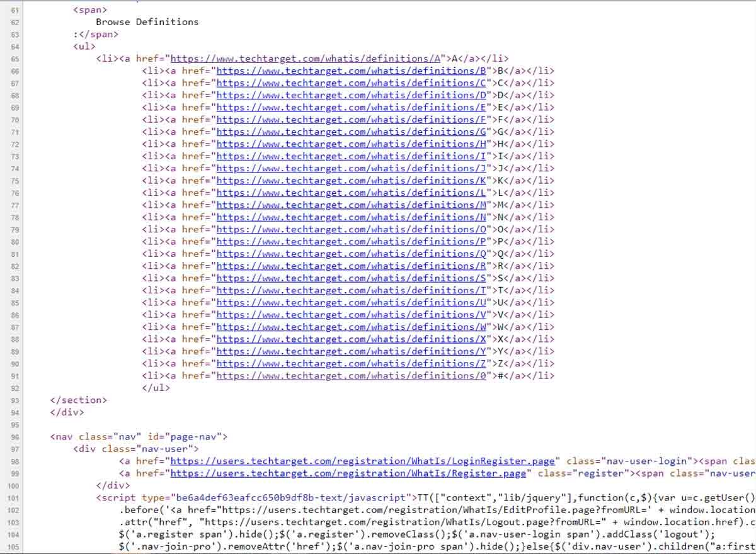
Task: Select the closing </section> tag text
Action: coord(78,399)
